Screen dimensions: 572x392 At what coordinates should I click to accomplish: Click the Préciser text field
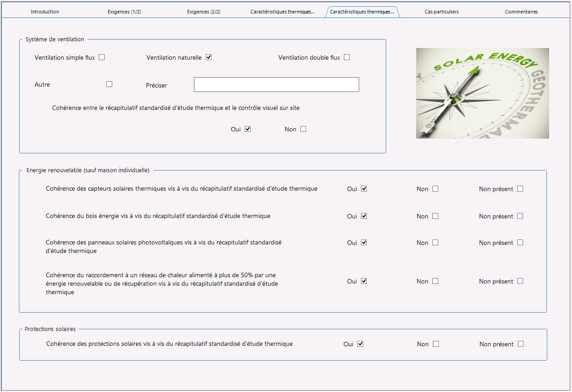(277, 84)
